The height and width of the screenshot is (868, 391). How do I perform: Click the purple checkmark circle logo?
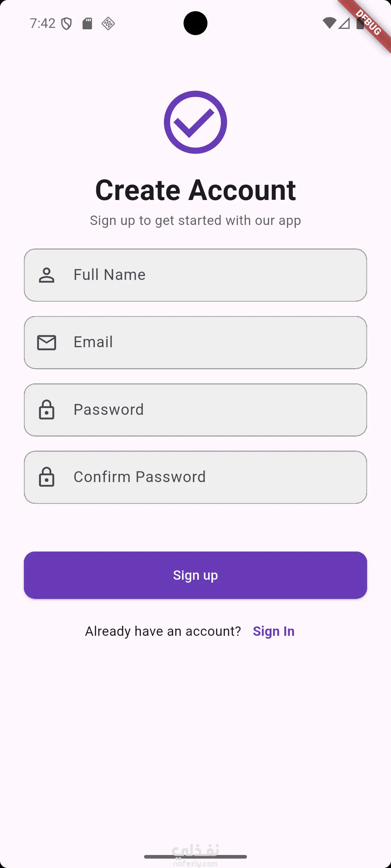[195, 122]
